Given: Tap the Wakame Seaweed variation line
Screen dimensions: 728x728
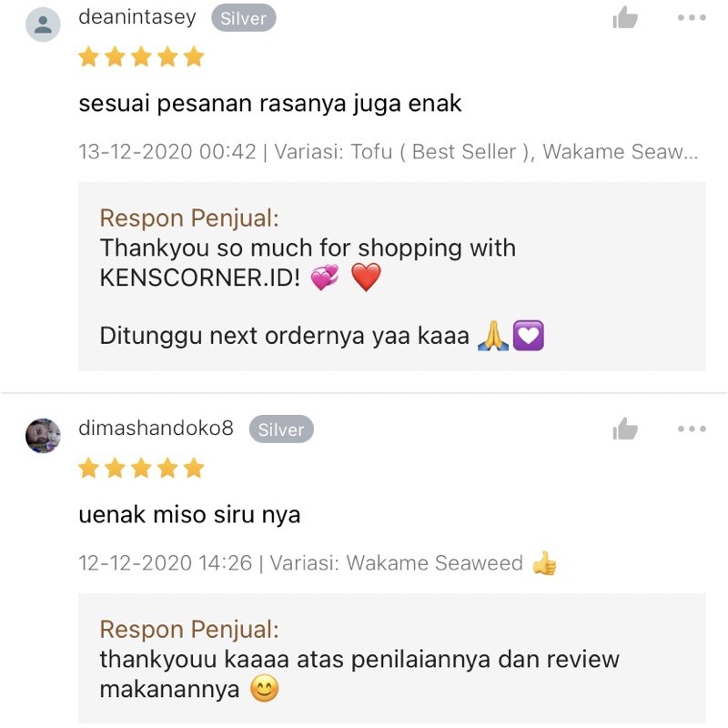Looking at the screenshot, I should pyautogui.click(x=318, y=562).
